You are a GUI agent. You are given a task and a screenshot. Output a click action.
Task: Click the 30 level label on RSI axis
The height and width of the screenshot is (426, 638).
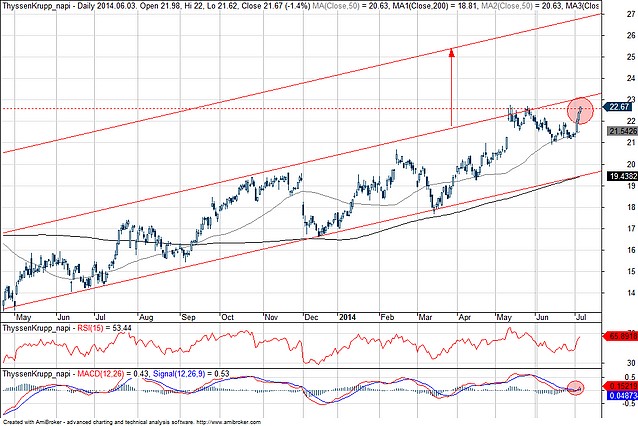point(631,363)
